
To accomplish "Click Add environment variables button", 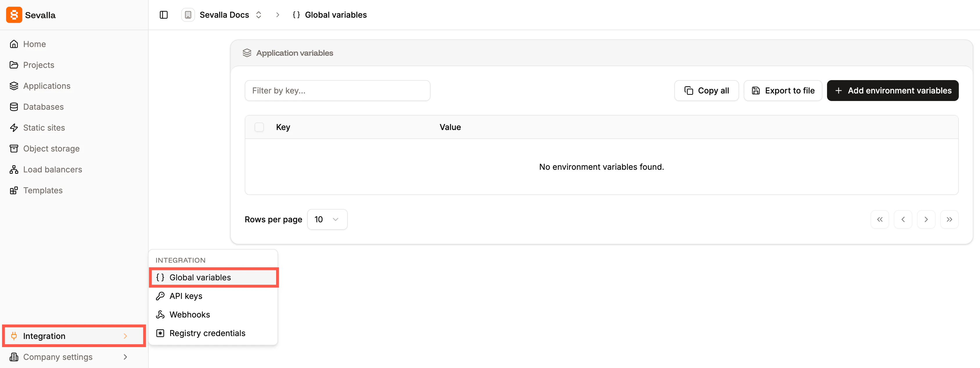I will (893, 91).
